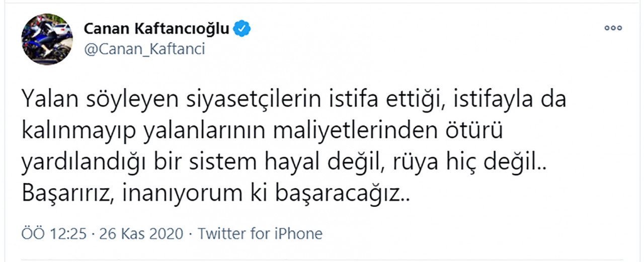Click the tweet line starting with kalınmayıp

click(x=262, y=131)
